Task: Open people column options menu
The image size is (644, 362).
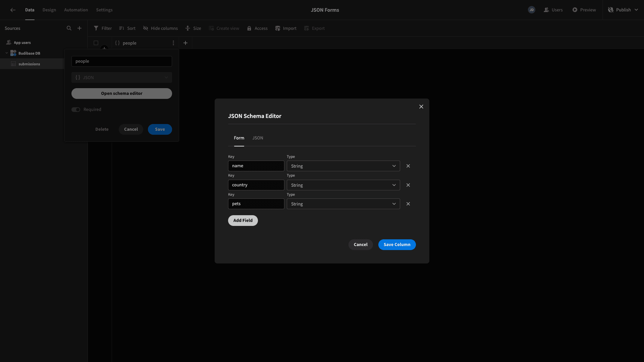Action: point(173,43)
